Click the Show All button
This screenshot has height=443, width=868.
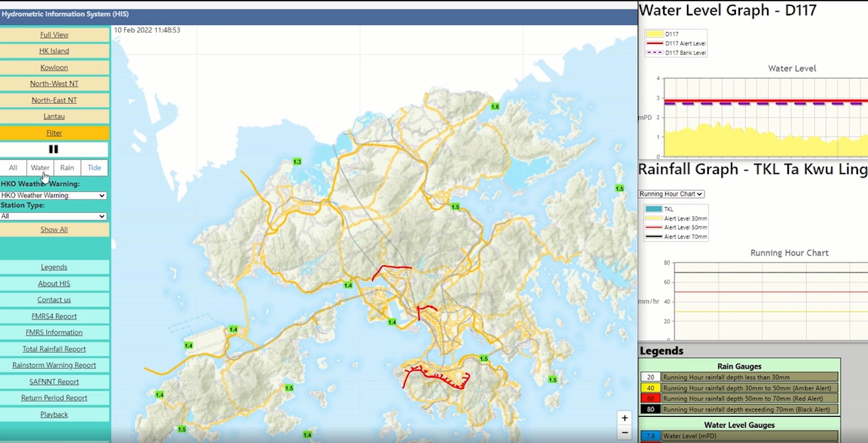pyautogui.click(x=54, y=229)
